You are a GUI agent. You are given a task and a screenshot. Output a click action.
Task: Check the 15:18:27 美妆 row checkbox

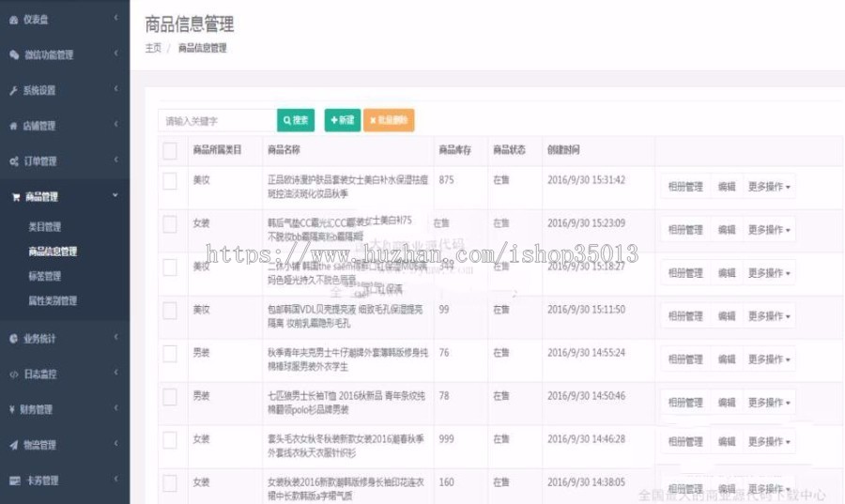point(170,267)
